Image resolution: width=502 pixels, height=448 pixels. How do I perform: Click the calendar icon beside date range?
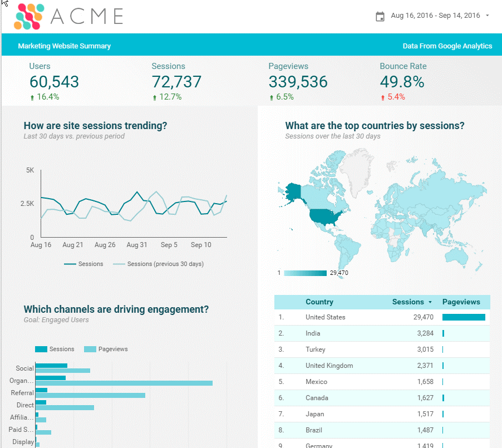(380, 16)
